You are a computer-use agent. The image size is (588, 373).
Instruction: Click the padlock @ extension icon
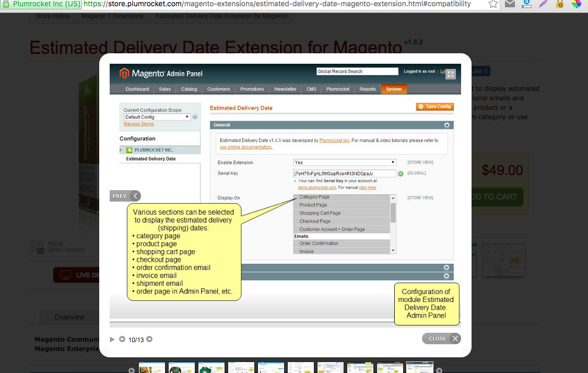click(x=560, y=4)
